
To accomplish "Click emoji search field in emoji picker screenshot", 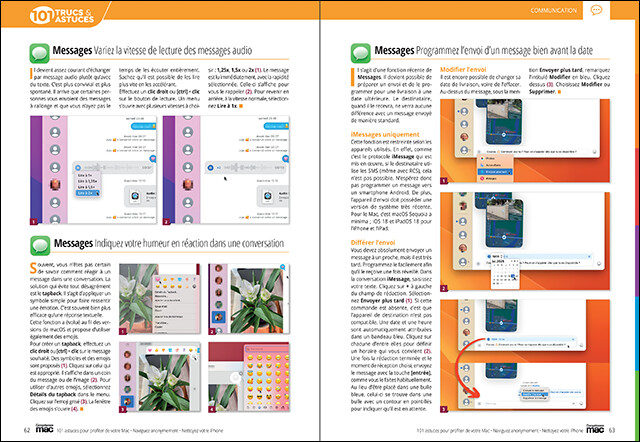I will pyautogui.click(x=266, y=349).
